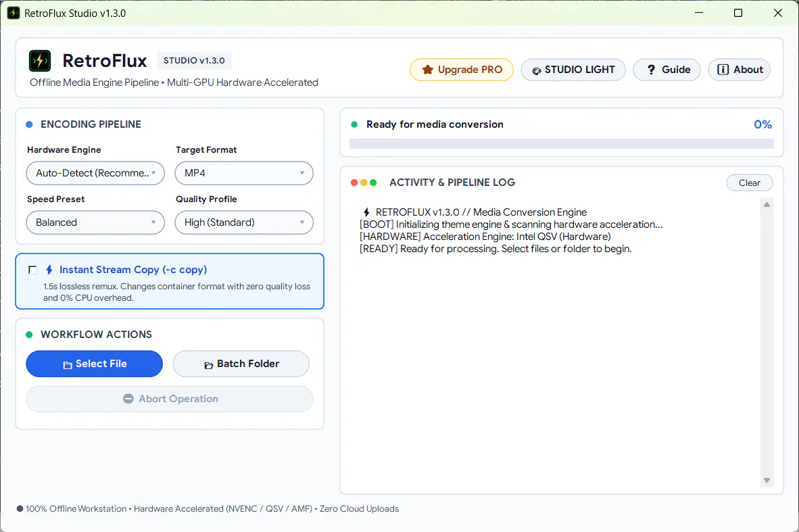The width and height of the screenshot is (799, 532).
Task: Click the Hardware Engine label
Action: click(x=64, y=150)
